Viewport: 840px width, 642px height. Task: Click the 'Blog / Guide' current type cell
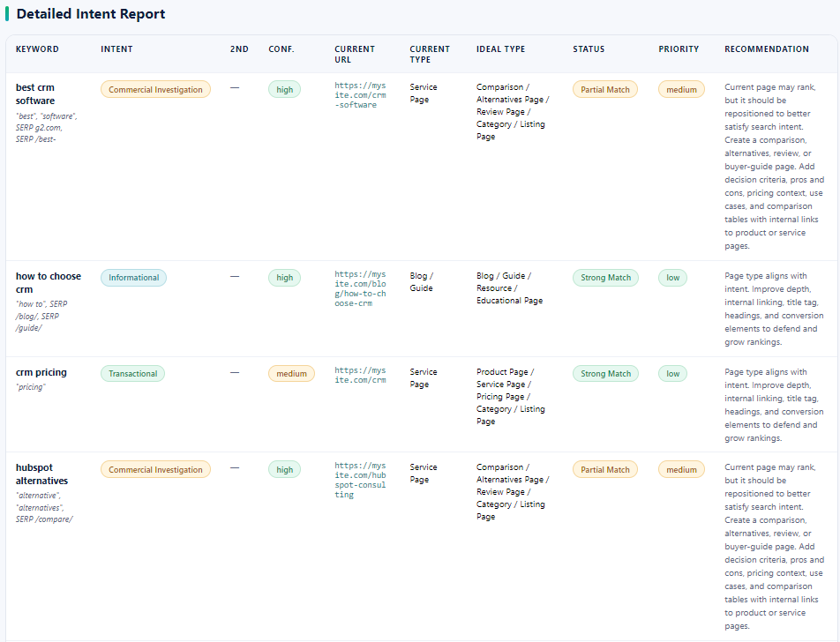click(422, 281)
